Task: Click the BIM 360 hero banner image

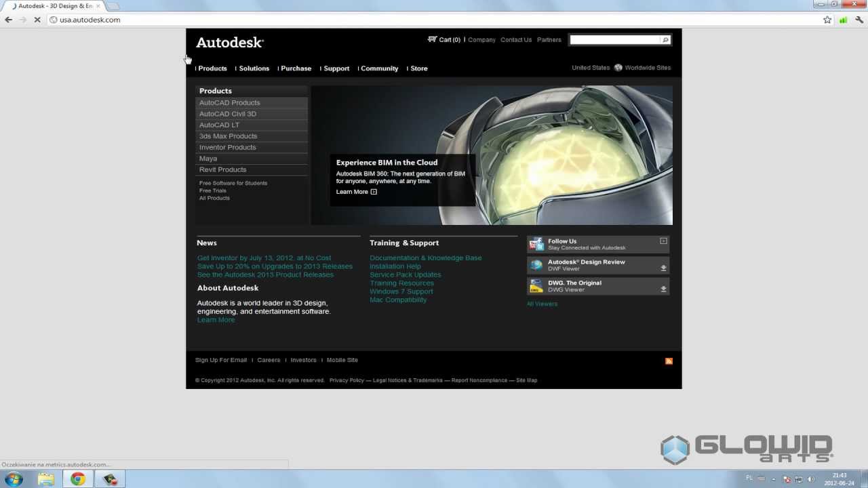Action: point(492,155)
